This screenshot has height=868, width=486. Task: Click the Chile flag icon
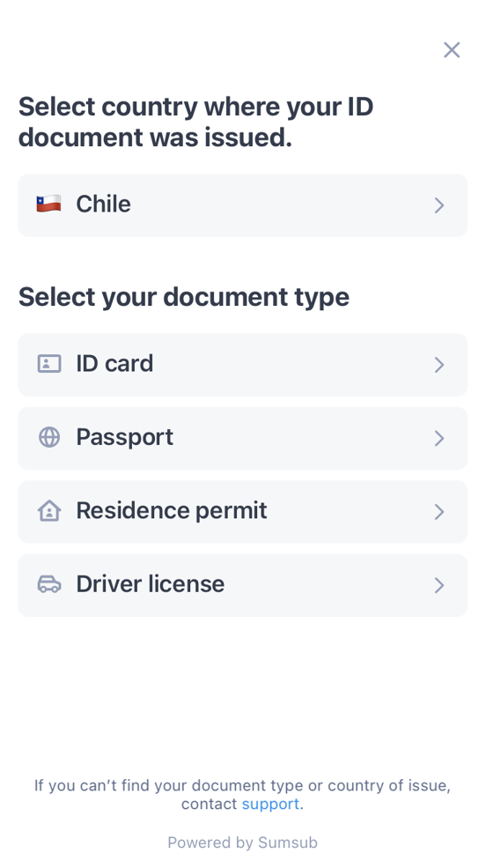(48, 204)
